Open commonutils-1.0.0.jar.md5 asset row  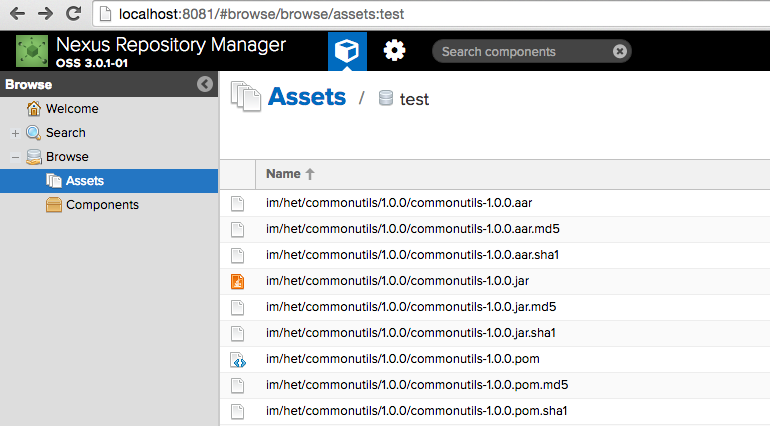point(495,307)
